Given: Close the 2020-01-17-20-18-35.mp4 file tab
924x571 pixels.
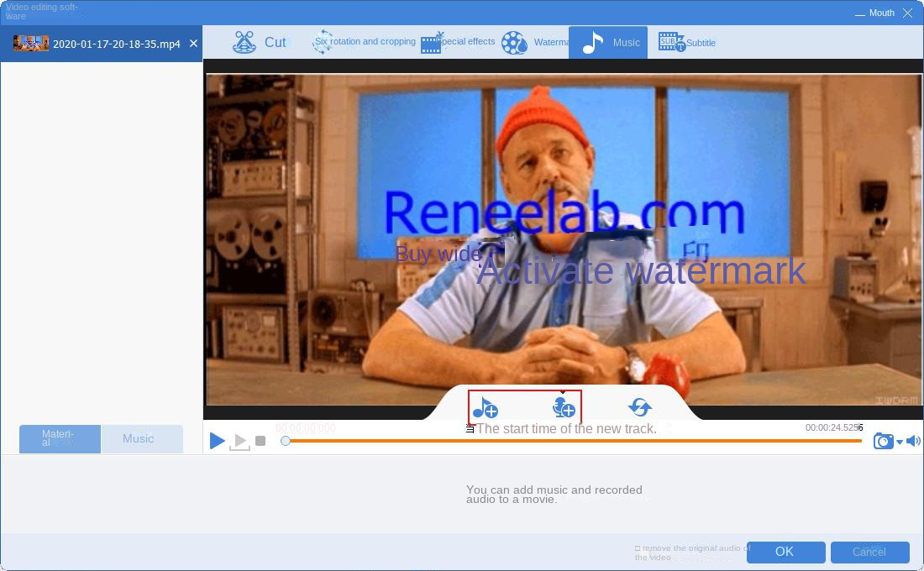Looking at the screenshot, I should coord(193,44).
